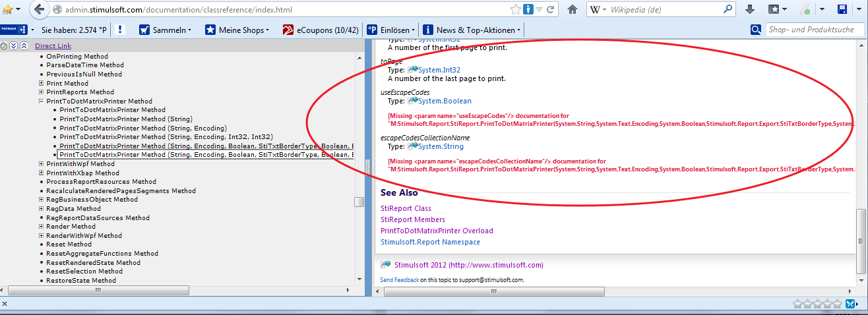The height and width of the screenshot is (315, 868).
Task: Click the Direct Link hyperlink
Action: (x=53, y=46)
